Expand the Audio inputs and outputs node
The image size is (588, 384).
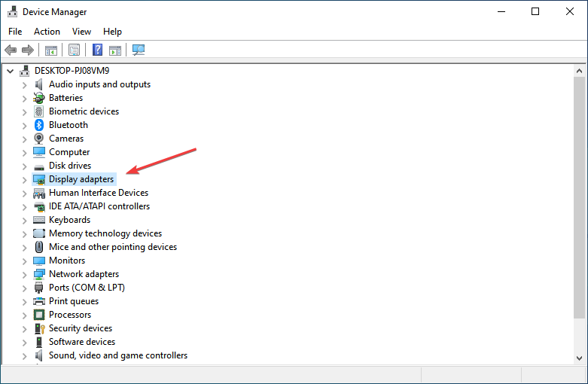click(24, 85)
